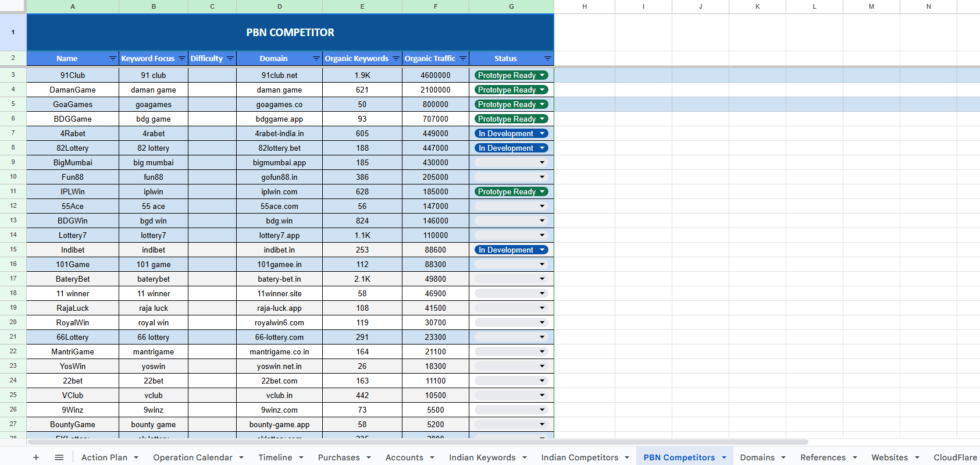The height and width of the screenshot is (465, 980).
Task: Select the 2.1K organic keywords cell
Action: tap(362, 279)
